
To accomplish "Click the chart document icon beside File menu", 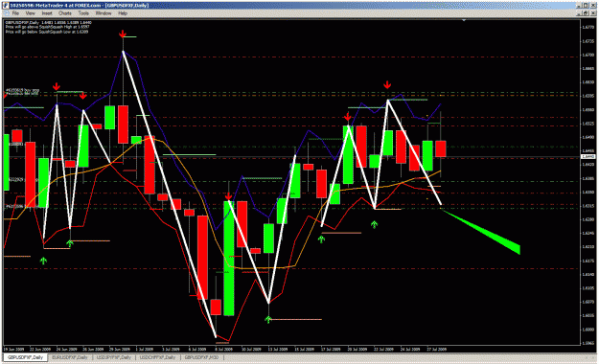I will tap(6, 13).
